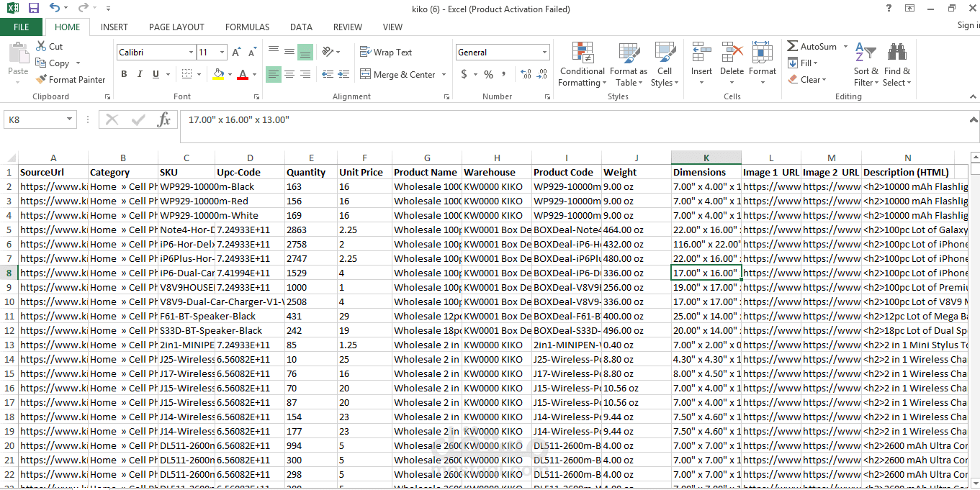The image size is (980, 490).
Task: Click the Insert Function (fx) icon
Action: point(164,119)
